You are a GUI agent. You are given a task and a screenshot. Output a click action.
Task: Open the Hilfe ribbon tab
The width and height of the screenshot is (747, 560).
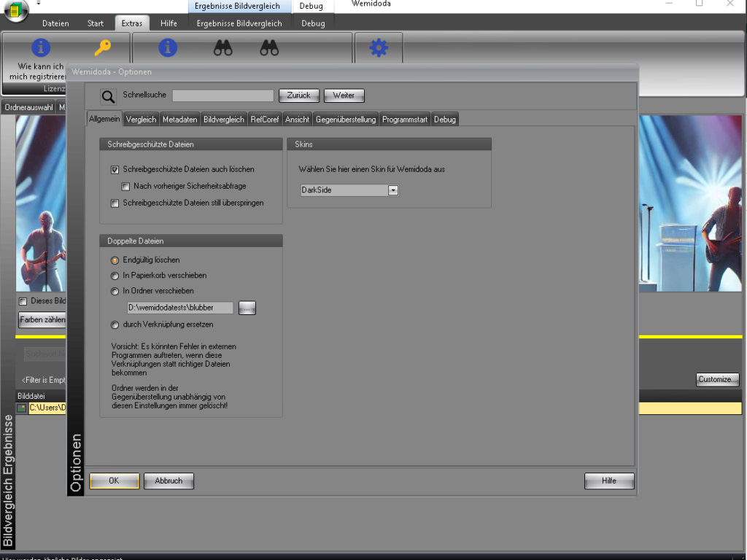point(169,23)
